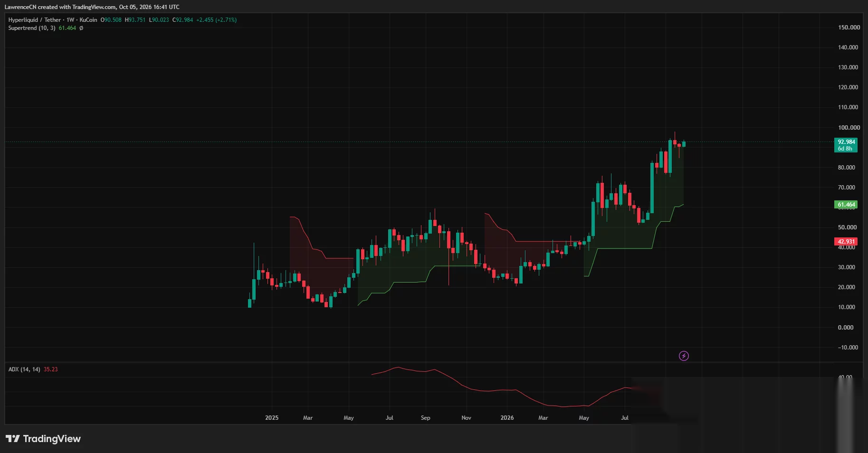Click the −10.000 price scale label

coord(848,348)
